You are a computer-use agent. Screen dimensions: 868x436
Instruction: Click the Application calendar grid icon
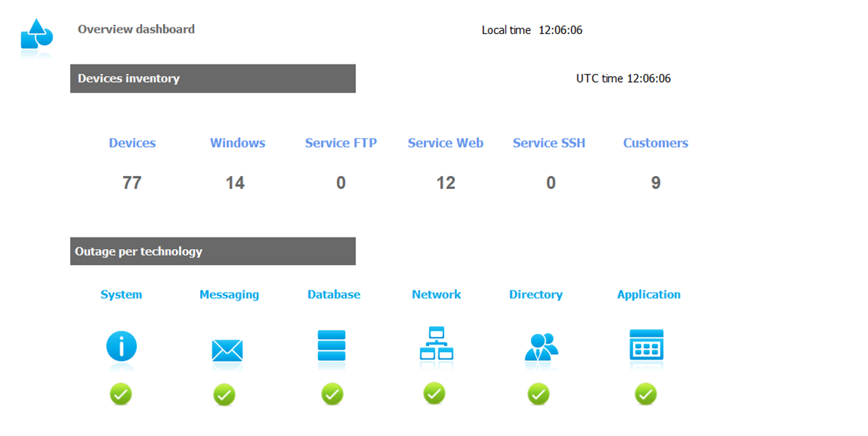(x=646, y=345)
